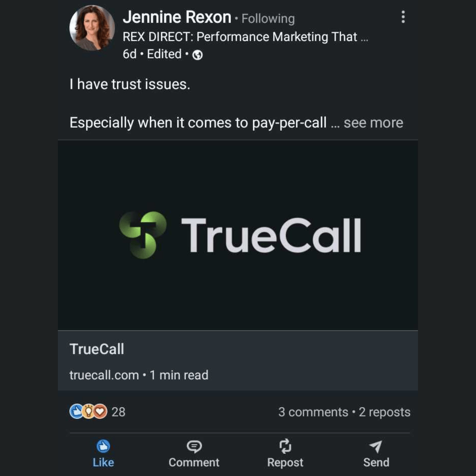Click the green TrueCall logo mark

(x=143, y=235)
